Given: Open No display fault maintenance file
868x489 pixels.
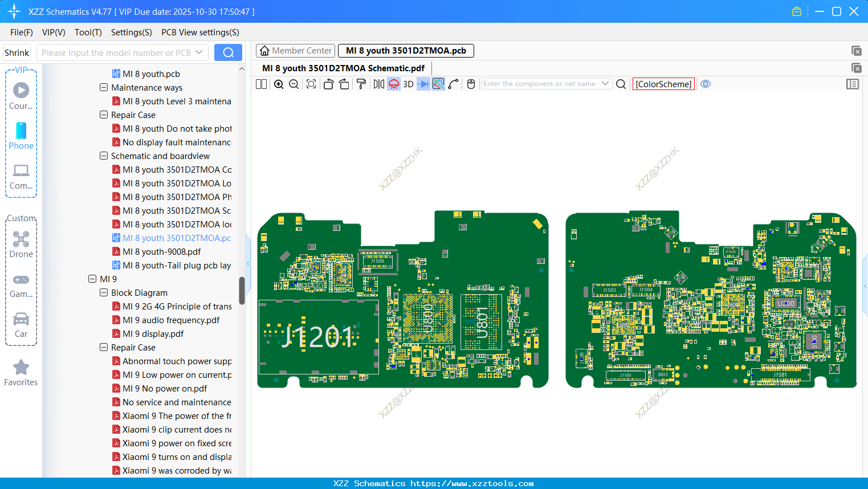Looking at the screenshot, I should (x=172, y=142).
